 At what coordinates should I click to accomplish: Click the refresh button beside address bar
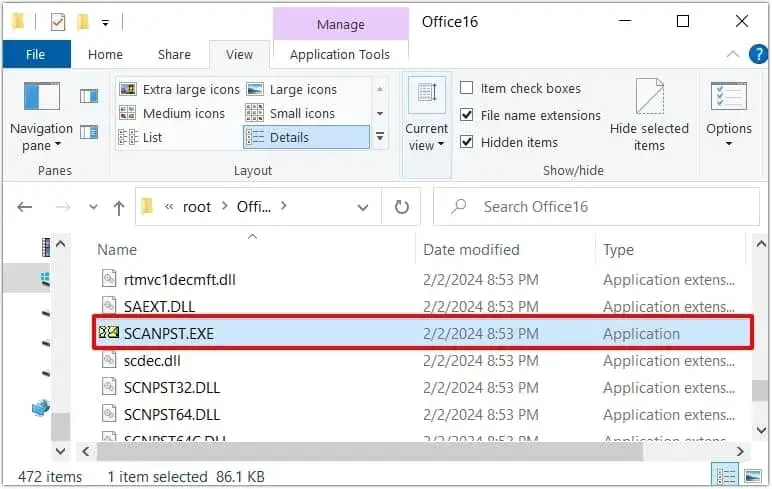[402, 207]
